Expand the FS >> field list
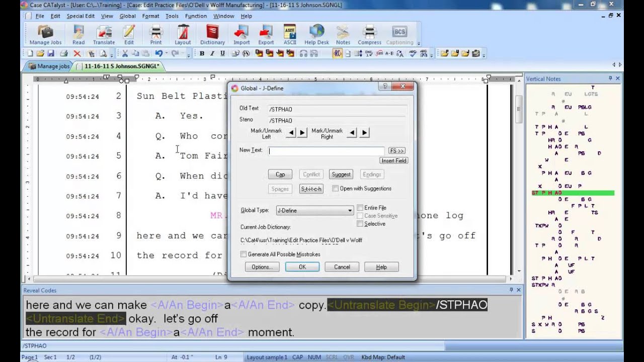Viewport: 644px width, 362px height. point(396,151)
